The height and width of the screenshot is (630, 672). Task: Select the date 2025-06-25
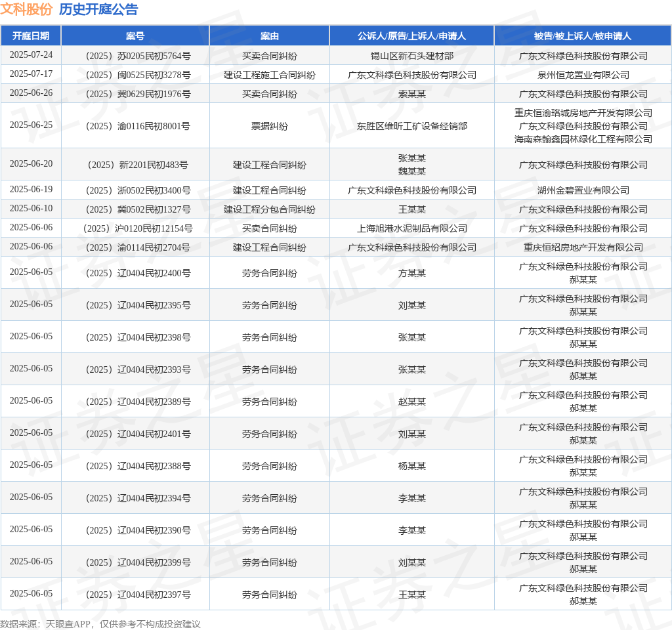point(31,125)
